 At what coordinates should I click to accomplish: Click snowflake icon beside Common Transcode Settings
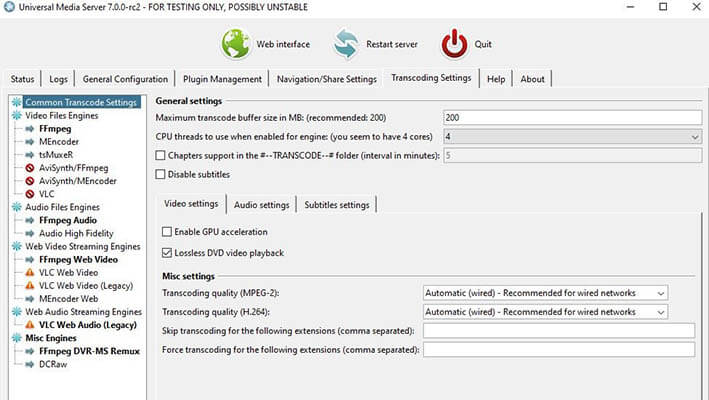17,102
